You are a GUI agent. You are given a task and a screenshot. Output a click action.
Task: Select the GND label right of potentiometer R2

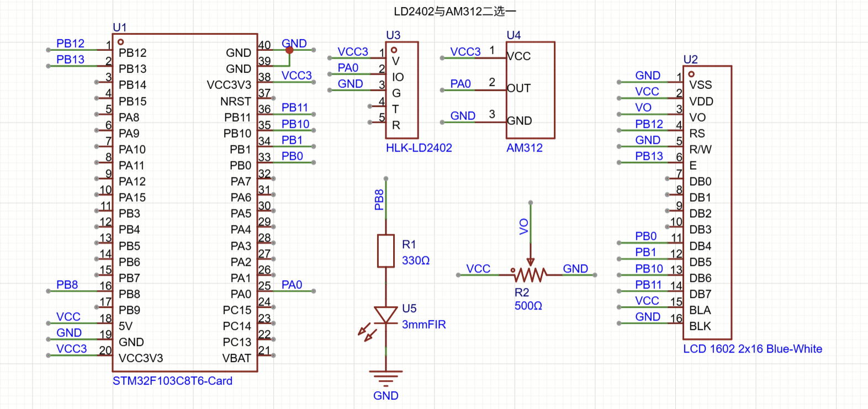pyautogui.click(x=575, y=269)
